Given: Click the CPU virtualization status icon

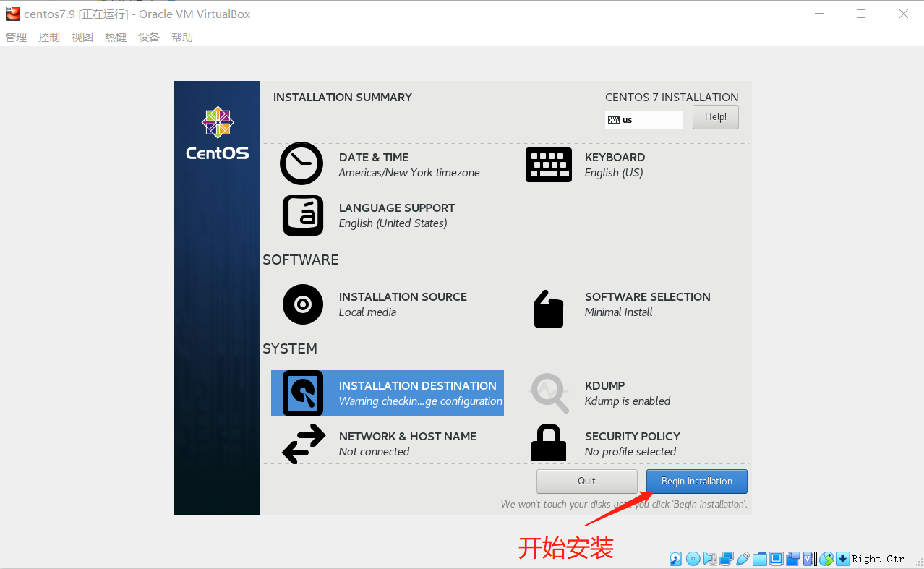Looking at the screenshot, I should (808, 558).
